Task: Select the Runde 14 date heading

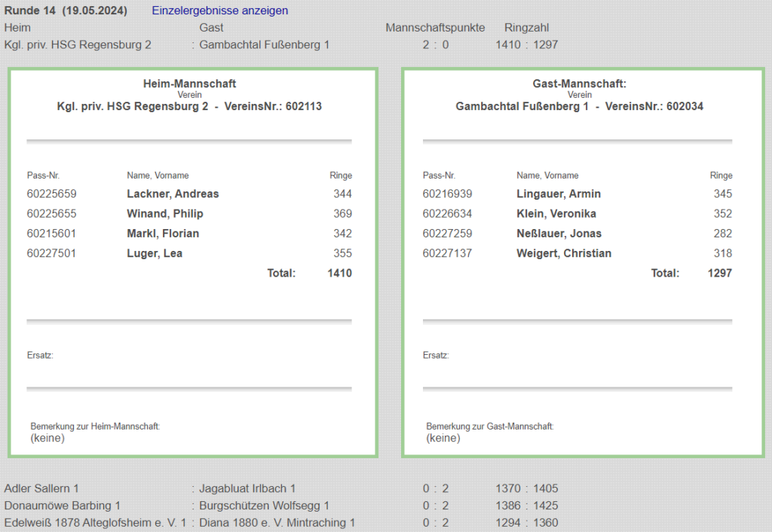Action: click(x=66, y=11)
